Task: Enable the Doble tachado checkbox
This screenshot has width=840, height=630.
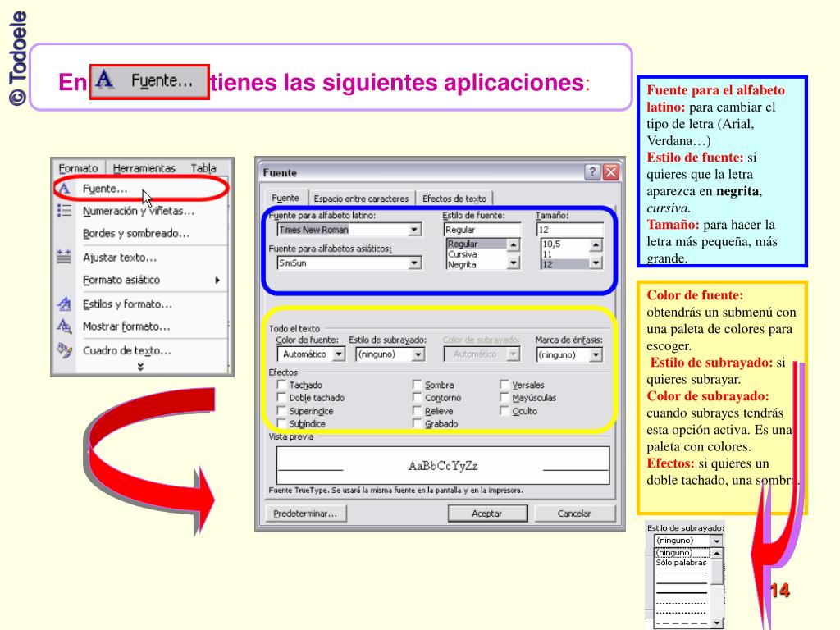Action: point(281,397)
